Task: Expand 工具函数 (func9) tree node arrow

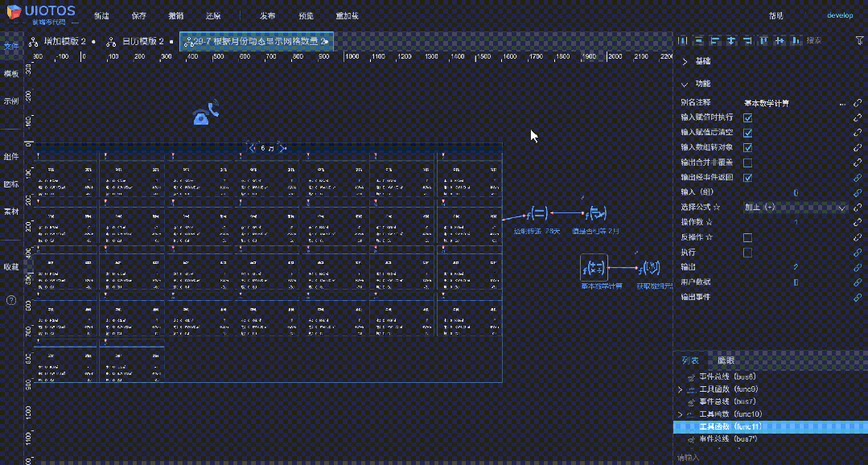Action: tap(680, 389)
